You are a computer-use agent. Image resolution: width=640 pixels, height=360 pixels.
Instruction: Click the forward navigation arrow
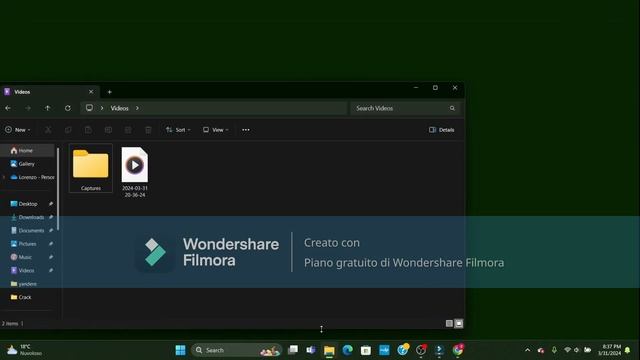pos(28,108)
